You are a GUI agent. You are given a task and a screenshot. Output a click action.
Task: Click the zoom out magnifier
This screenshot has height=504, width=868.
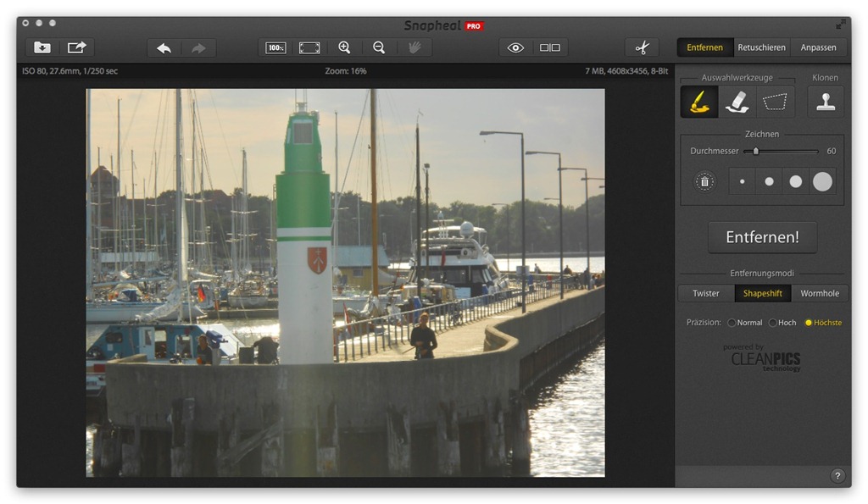(379, 48)
